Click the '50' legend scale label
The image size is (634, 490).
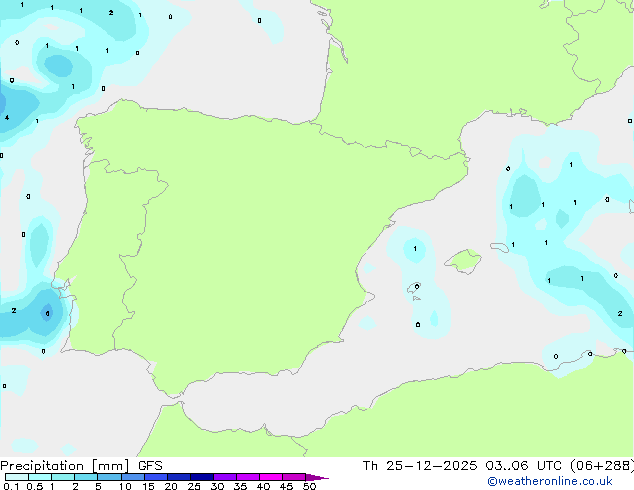[x=309, y=486]
